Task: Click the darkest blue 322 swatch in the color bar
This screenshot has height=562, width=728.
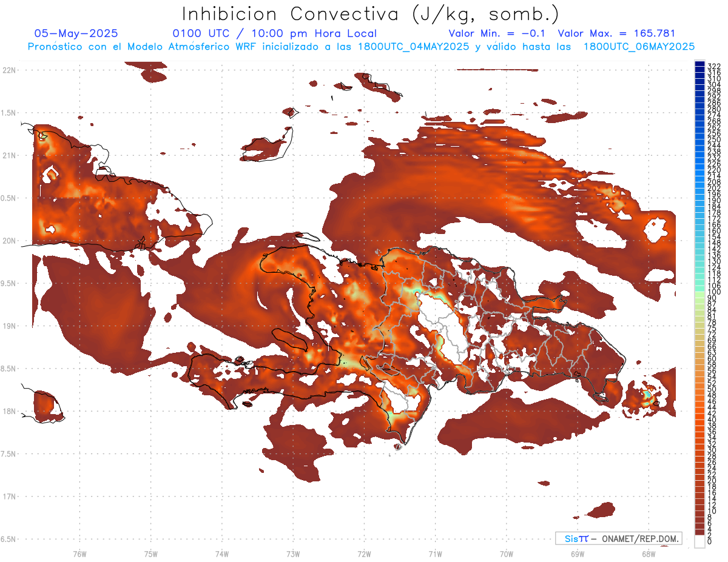Action: point(700,63)
